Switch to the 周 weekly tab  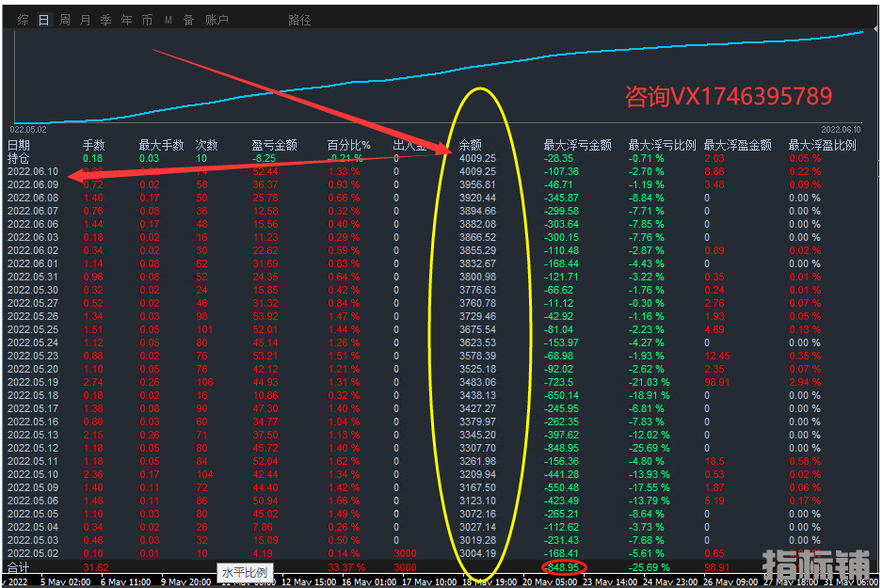coord(64,20)
